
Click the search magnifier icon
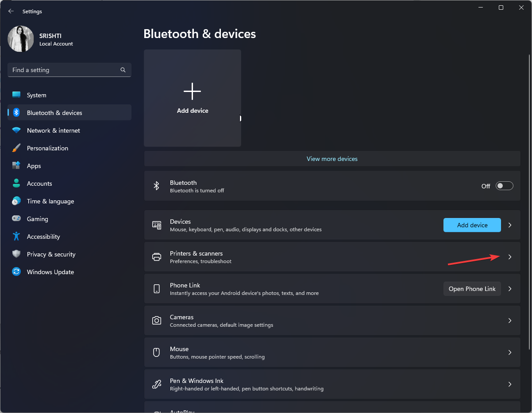(x=123, y=70)
